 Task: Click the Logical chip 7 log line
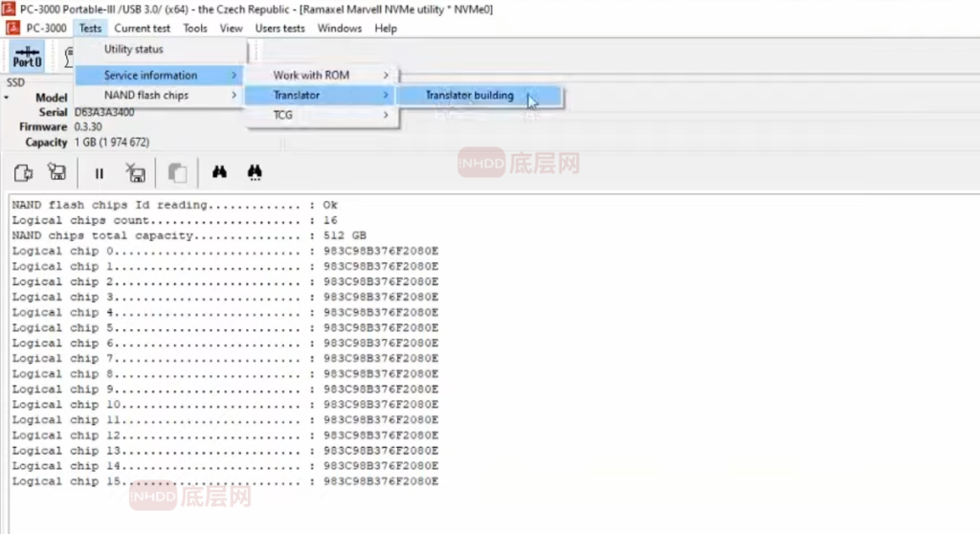pos(225,358)
